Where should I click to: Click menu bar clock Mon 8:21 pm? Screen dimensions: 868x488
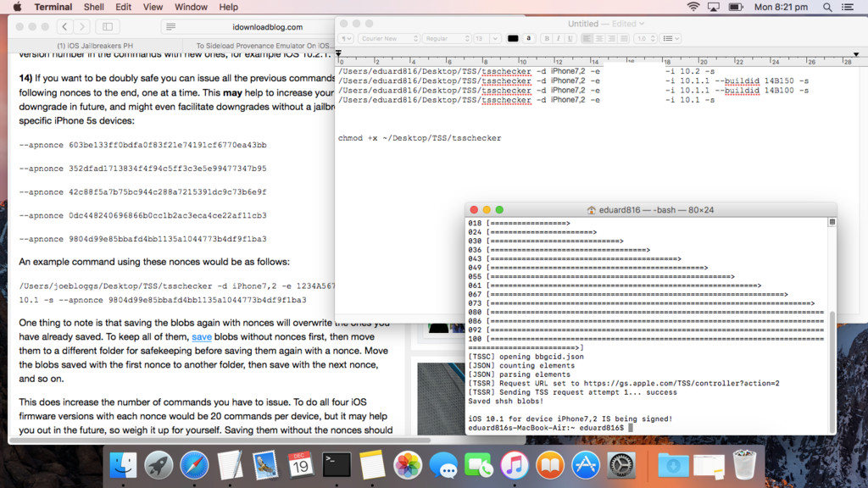[781, 7]
